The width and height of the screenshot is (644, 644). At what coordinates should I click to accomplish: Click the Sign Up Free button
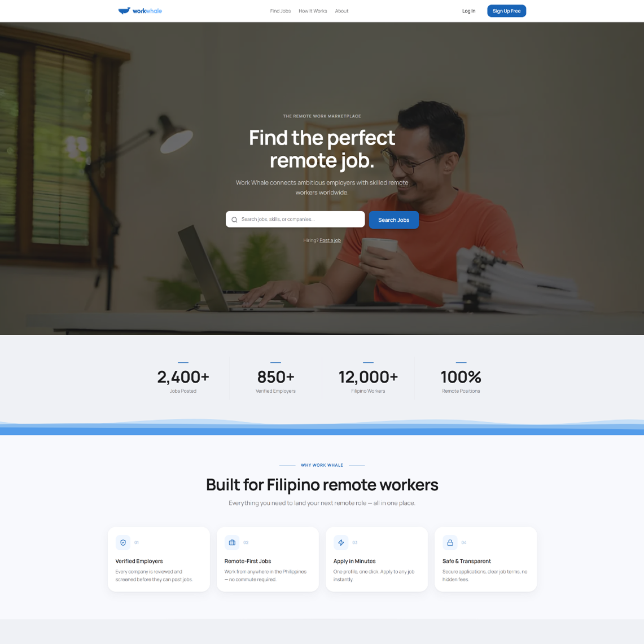pos(506,11)
